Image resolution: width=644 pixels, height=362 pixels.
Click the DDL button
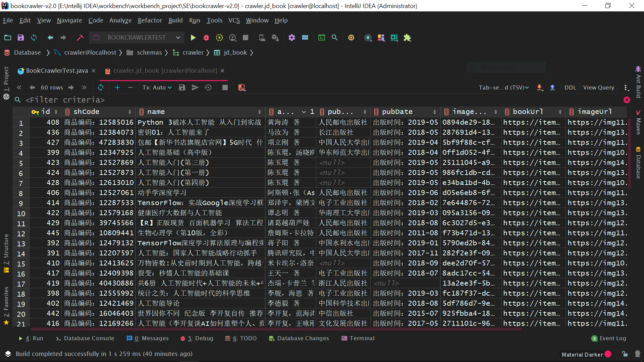click(570, 87)
